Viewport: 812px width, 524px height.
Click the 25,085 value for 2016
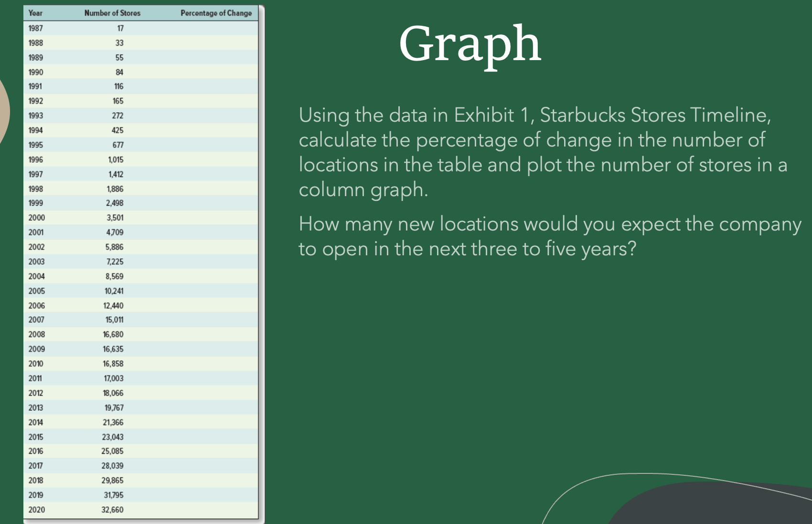(113, 451)
